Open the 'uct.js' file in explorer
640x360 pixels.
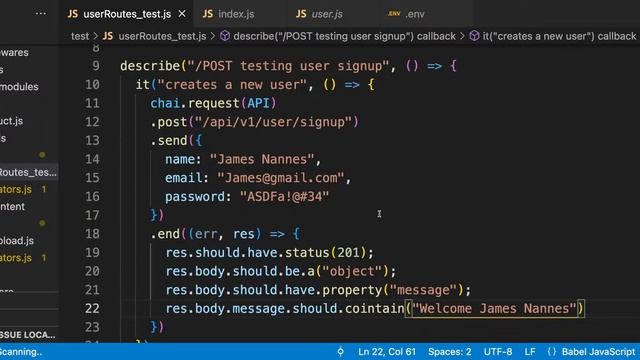click(x=11, y=121)
